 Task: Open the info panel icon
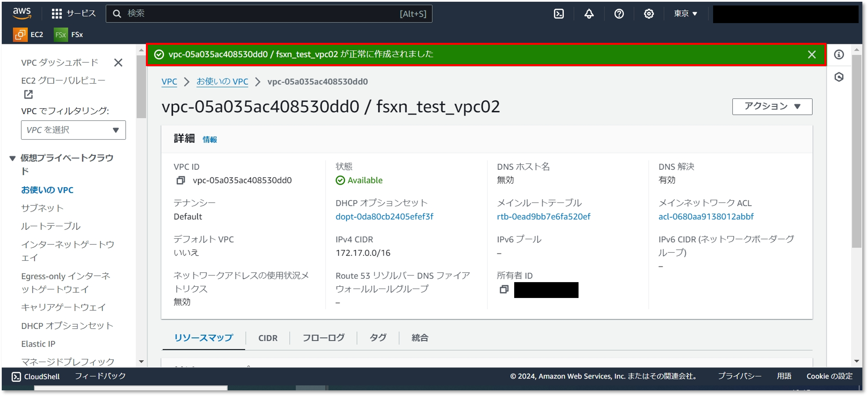[x=839, y=54]
